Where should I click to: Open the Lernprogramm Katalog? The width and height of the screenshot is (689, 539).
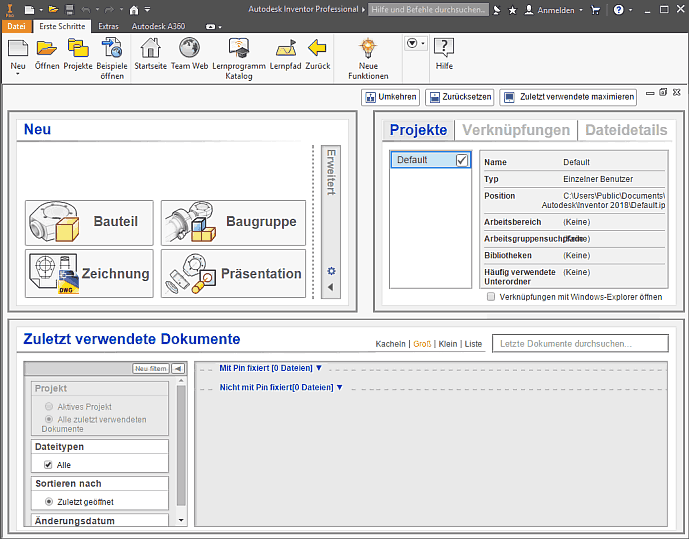pyautogui.click(x=239, y=48)
